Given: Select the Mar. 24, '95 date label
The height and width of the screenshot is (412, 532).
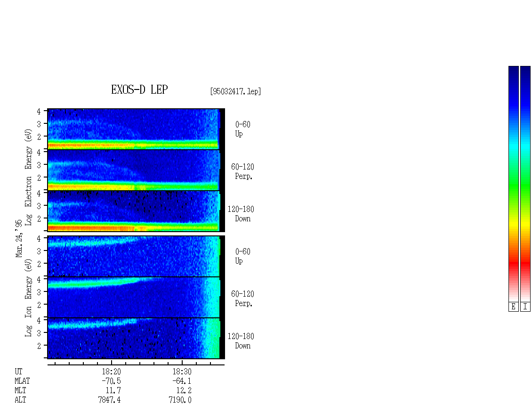Looking at the screenshot, I should click(x=19, y=238).
